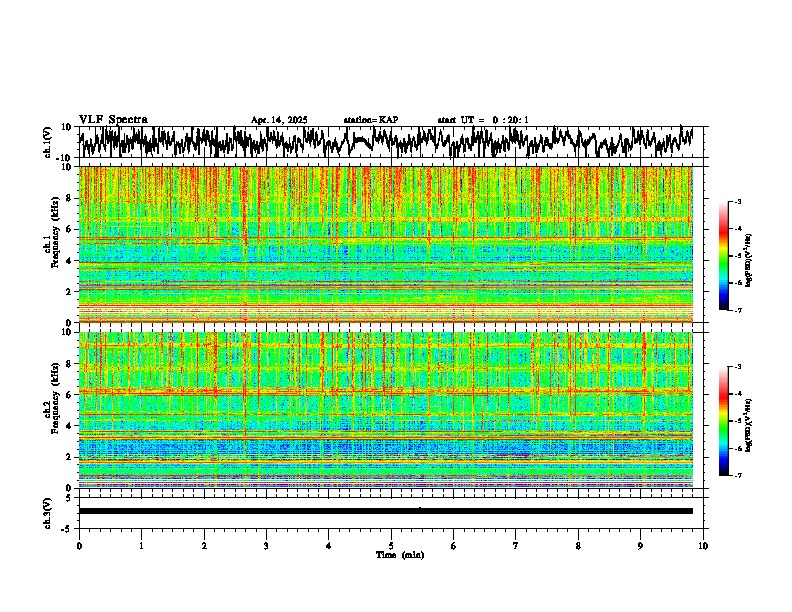This screenshot has height=612, width=792.
Task: Click the 'ch.1(V)' waveform axis label
Action: point(48,142)
